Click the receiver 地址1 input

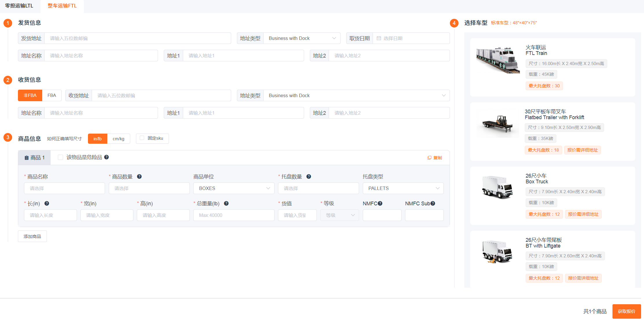coord(243,113)
